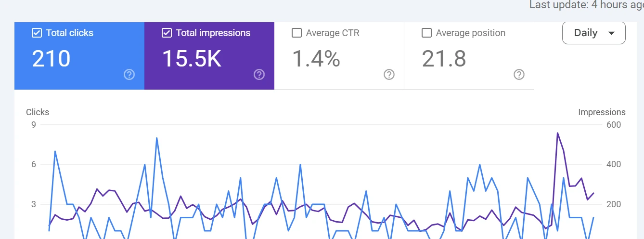Open help icon on Average CTR card

(389, 74)
